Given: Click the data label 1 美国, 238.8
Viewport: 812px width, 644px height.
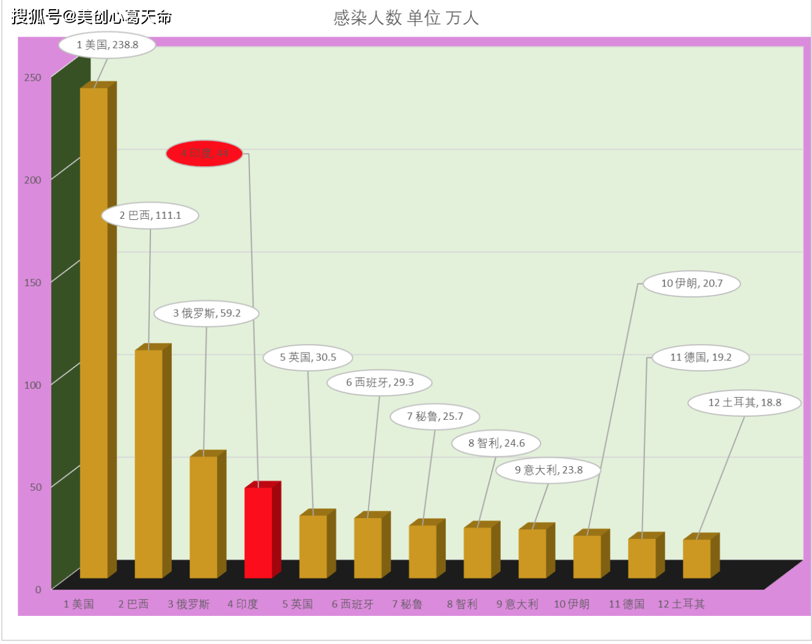Looking at the screenshot, I should [x=108, y=45].
